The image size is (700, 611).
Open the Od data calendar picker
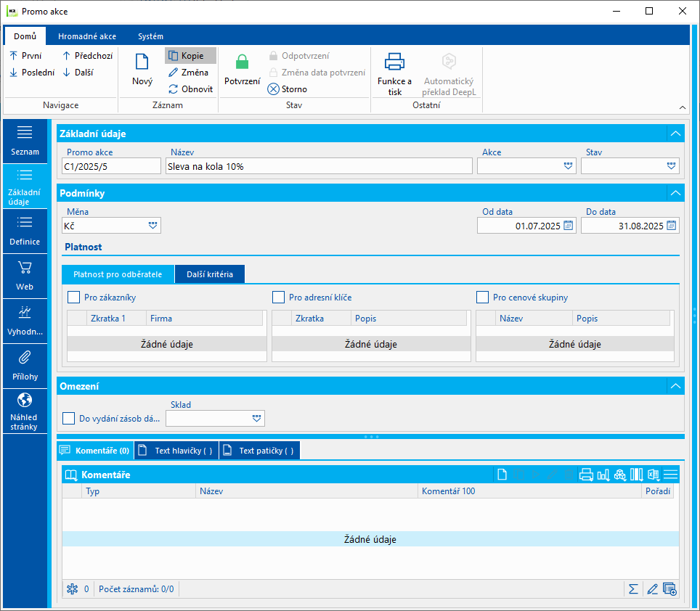569,226
